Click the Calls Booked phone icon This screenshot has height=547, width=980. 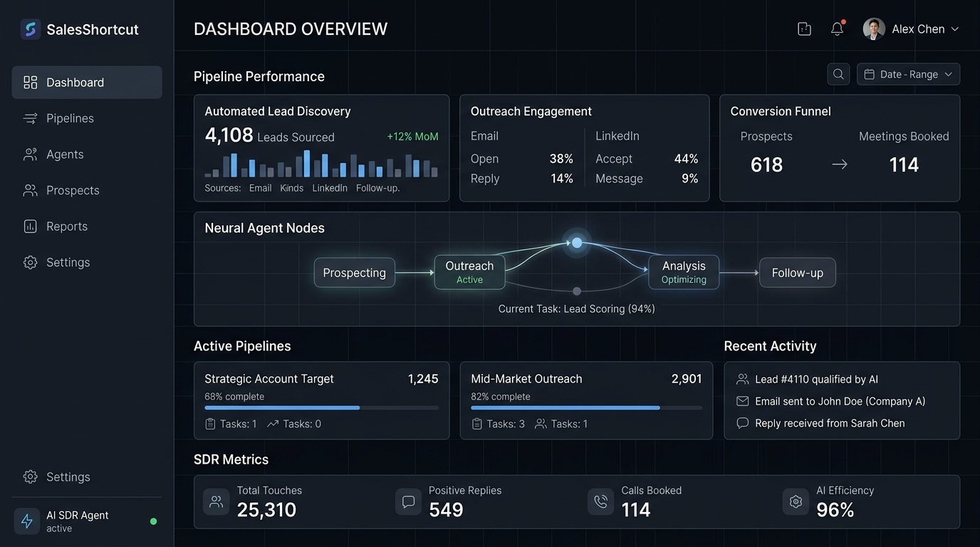click(x=601, y=501)
